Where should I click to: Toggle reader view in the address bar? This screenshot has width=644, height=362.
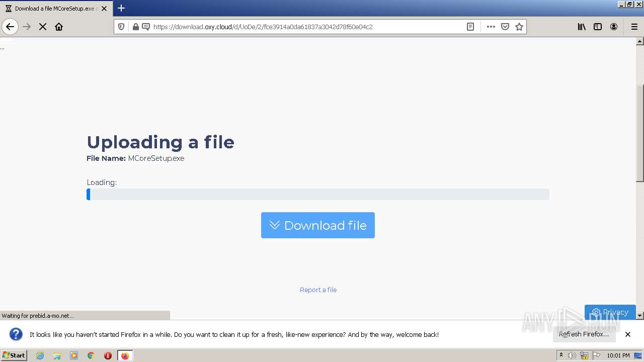coord(470,27)
